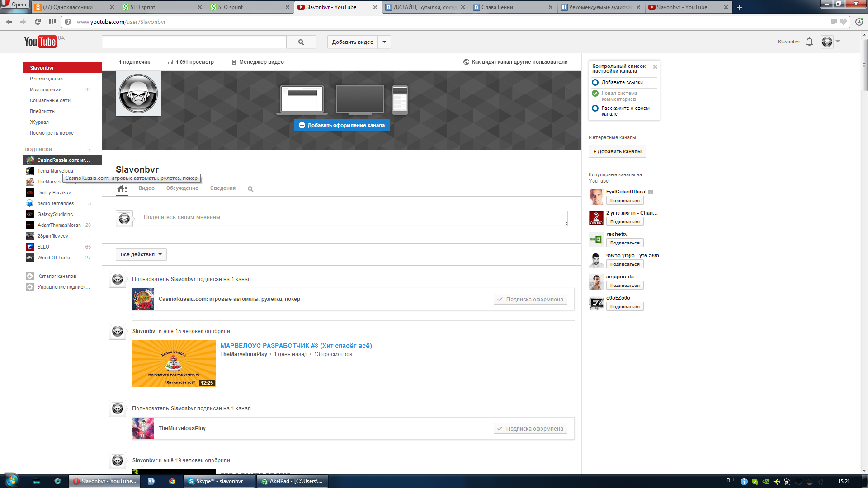The height and width of the screenshot is (488, 868).
Task: Subscribe to airjapesfifa channel
Action: click(x=625, y=285)
